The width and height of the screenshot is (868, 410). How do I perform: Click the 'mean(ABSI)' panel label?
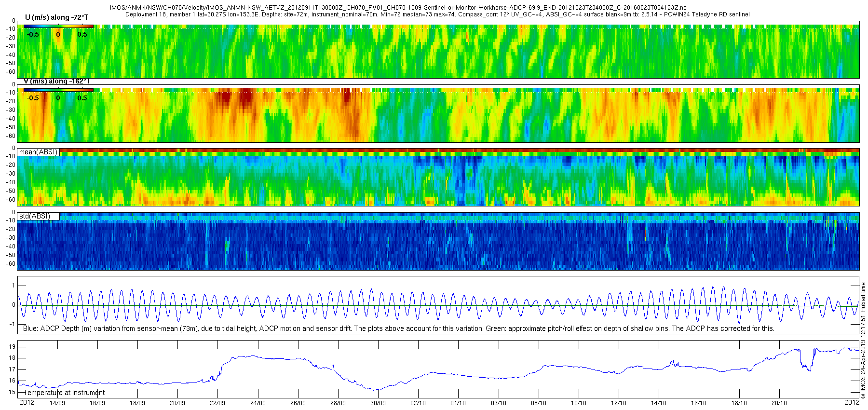(x=38, y=152)
